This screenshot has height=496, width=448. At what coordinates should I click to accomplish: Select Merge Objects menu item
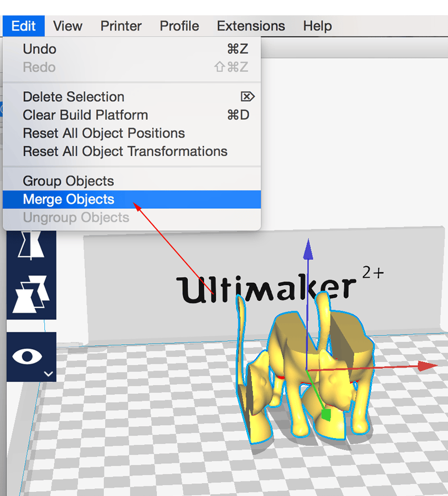tap(132, 199)
